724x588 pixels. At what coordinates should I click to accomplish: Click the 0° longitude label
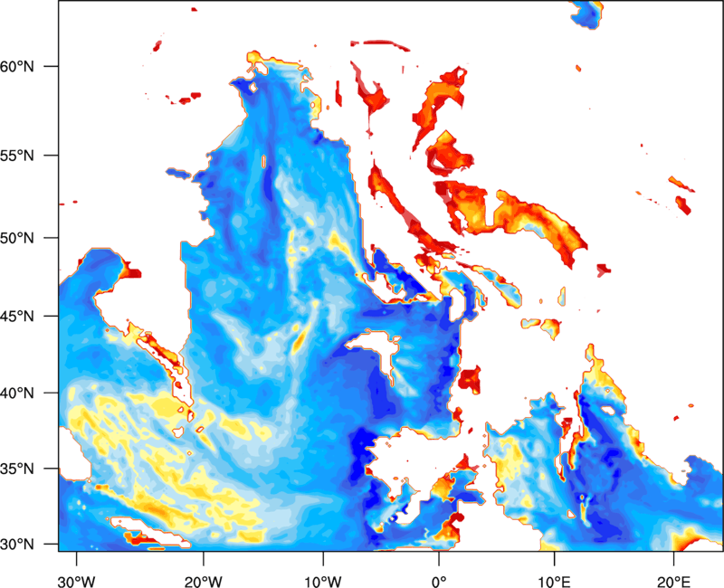pos(439,582)
